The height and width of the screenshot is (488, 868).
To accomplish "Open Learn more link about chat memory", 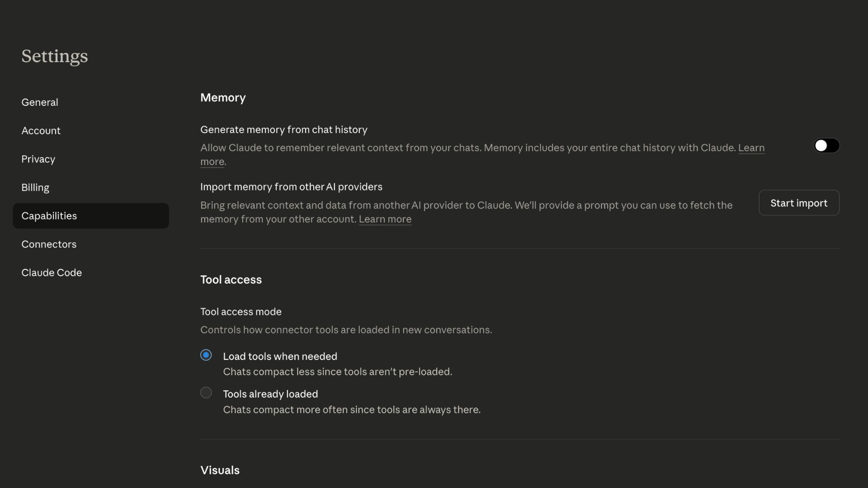I will tap(751, 148).
